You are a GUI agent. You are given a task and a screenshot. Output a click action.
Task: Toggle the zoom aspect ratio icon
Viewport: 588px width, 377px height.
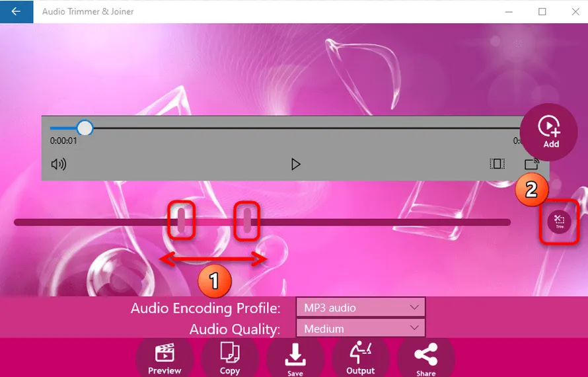tap(497, 164)
